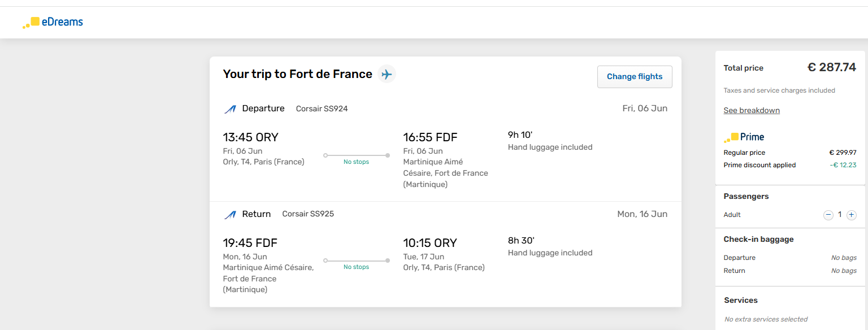The image size is (868, 330).
Task: Click the Prime logo in price panel
Action: pos(744,137)
